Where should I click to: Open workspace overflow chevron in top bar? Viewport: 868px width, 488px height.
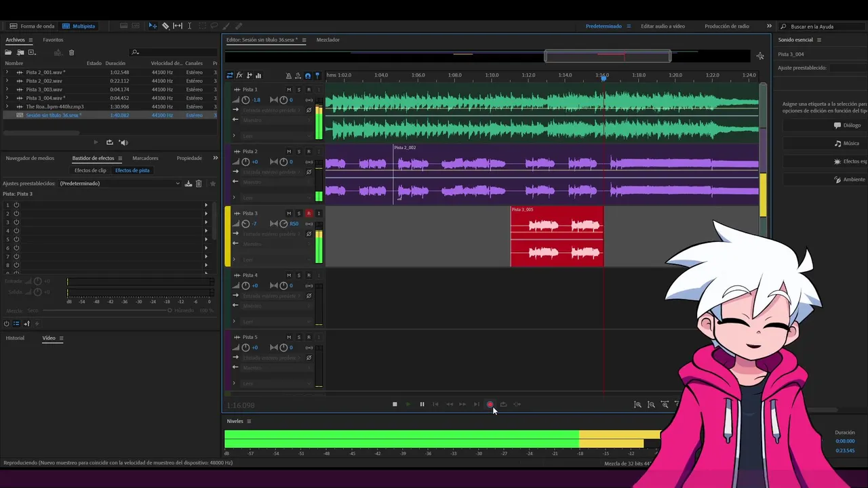(x=769, y=26)
